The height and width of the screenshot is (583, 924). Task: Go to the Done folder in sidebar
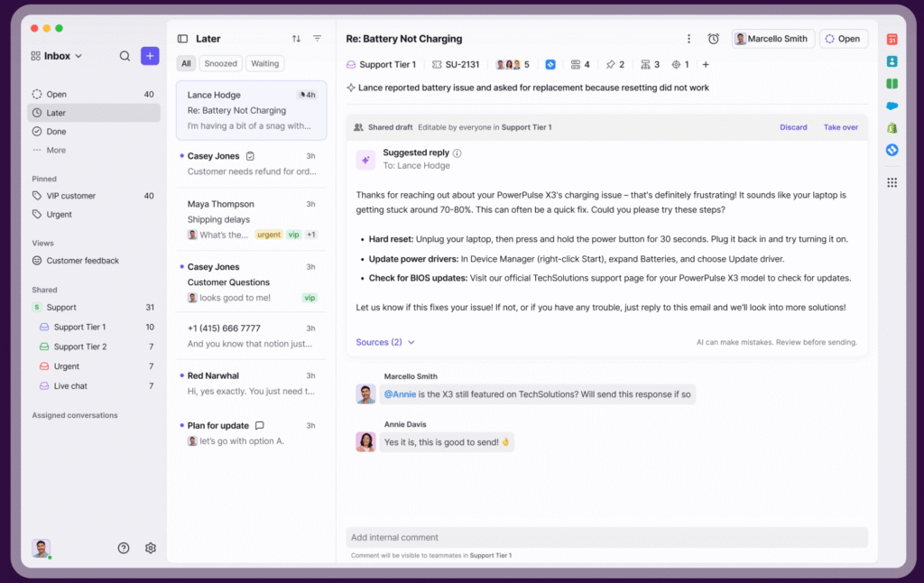[x=56, y=132]
